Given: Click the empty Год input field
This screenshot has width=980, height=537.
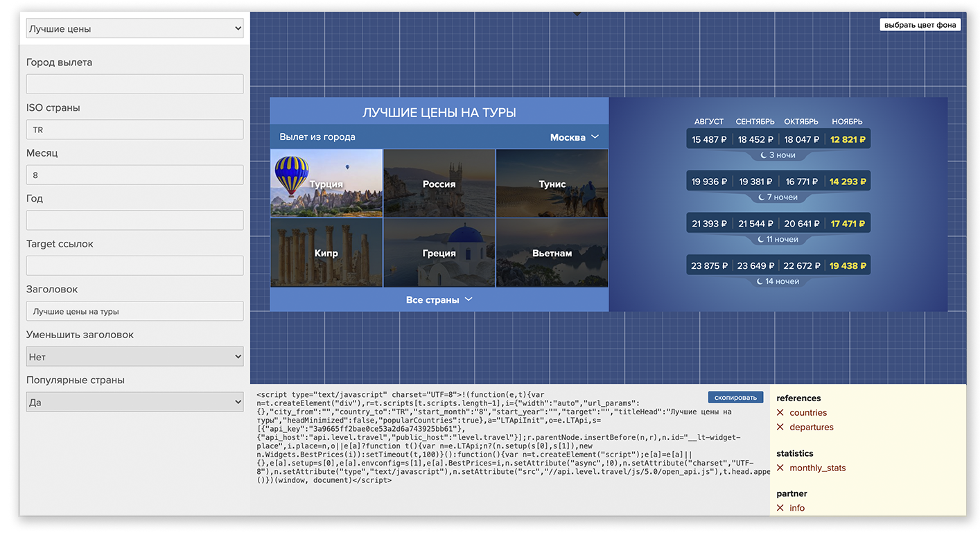Looking at the screenshot, I should point(134,220).
